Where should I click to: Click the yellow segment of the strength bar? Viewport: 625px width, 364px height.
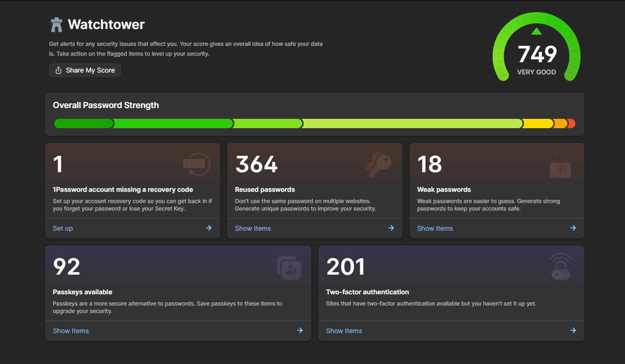coord(538,124)
